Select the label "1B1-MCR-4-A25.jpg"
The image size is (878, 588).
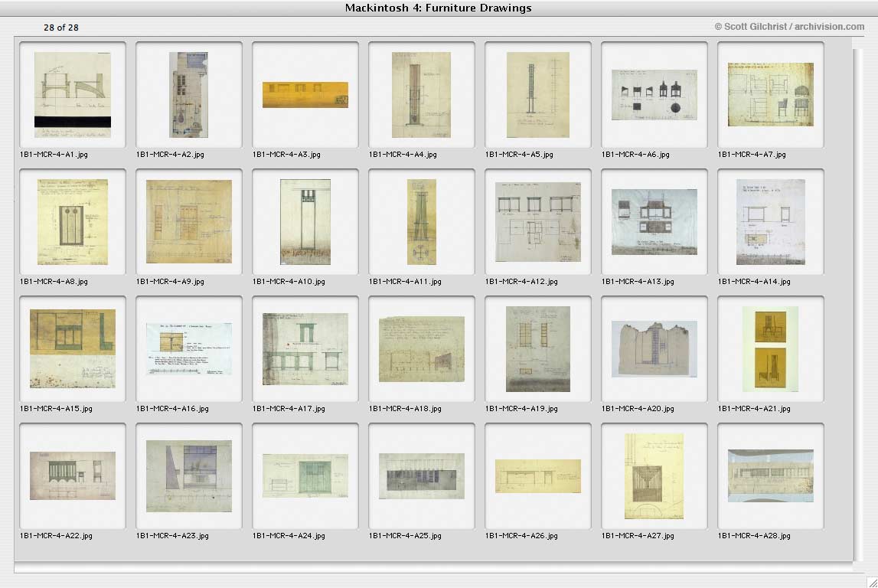(x=406, y=536)
